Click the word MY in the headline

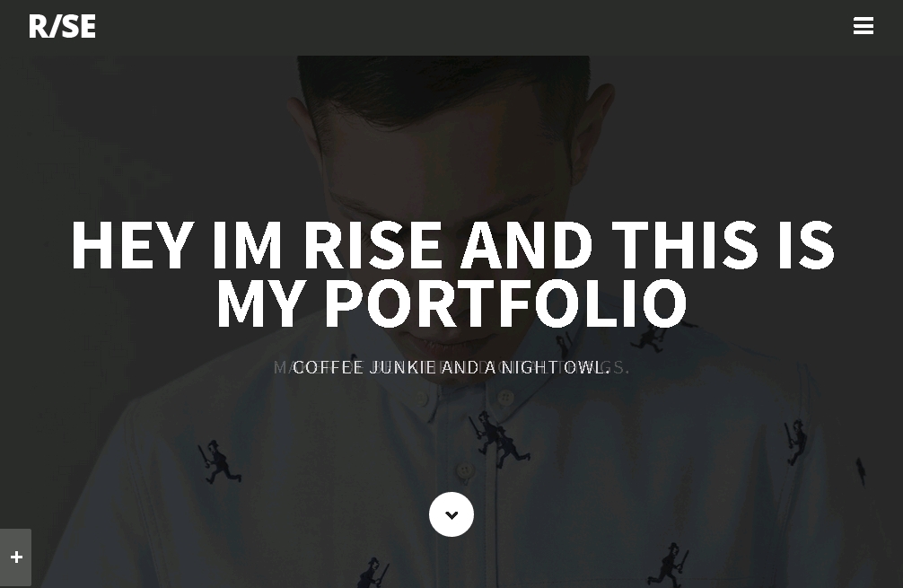pos(259,303)
